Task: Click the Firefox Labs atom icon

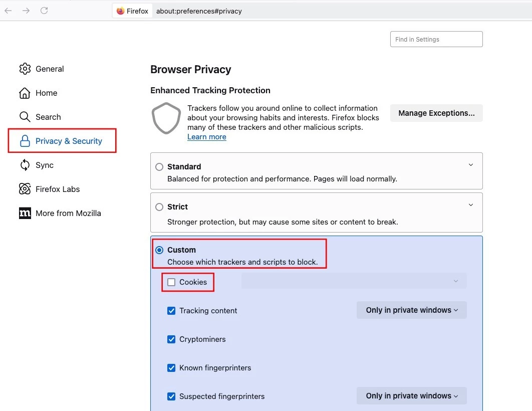Action: click(x=25, y=189)
